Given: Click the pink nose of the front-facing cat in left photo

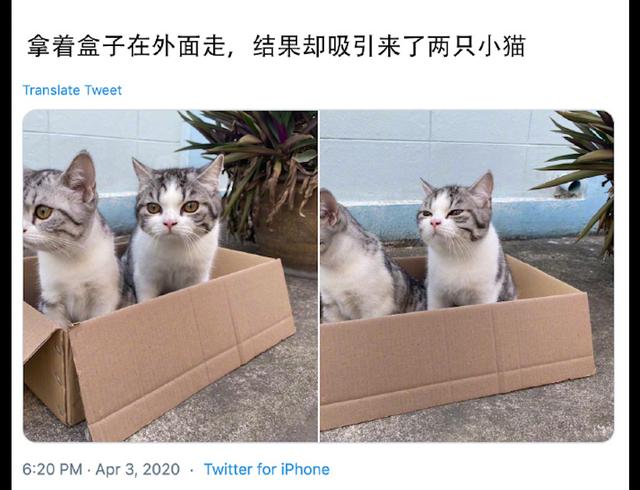Looking at the screenshot, I should (x=170, y=224).
